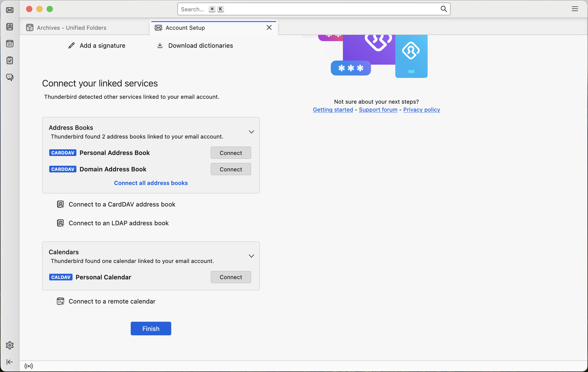
Task: Collapse the Address Books section chevron
Action: tap(251, 132)
